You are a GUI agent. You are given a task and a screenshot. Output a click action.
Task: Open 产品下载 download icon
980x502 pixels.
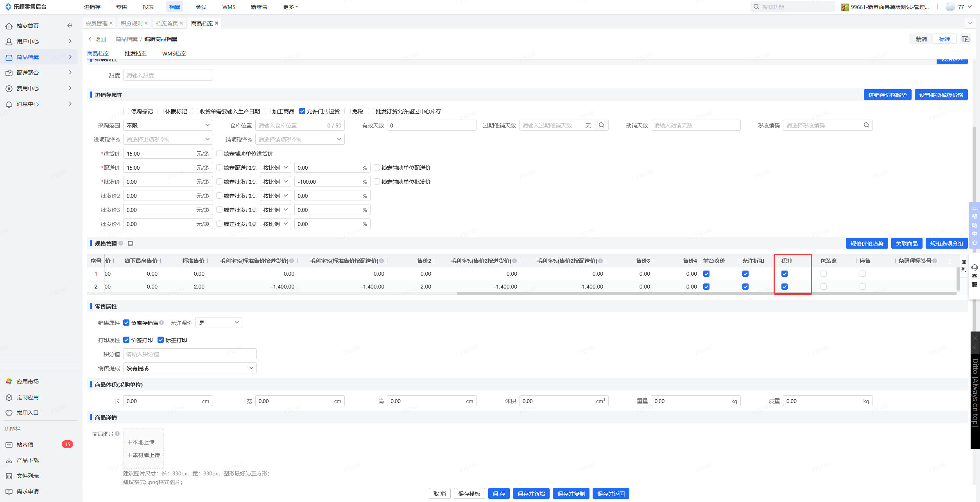point(9,460)
